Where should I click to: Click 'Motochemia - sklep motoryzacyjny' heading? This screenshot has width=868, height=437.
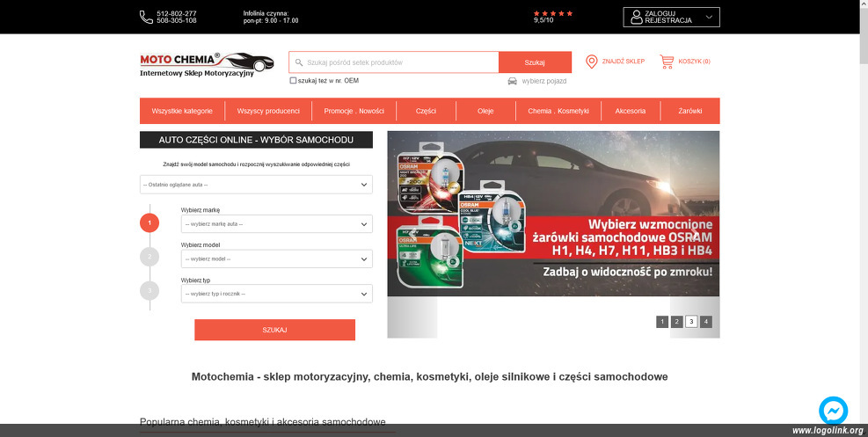pyautogui.click(x=429, y=376)
